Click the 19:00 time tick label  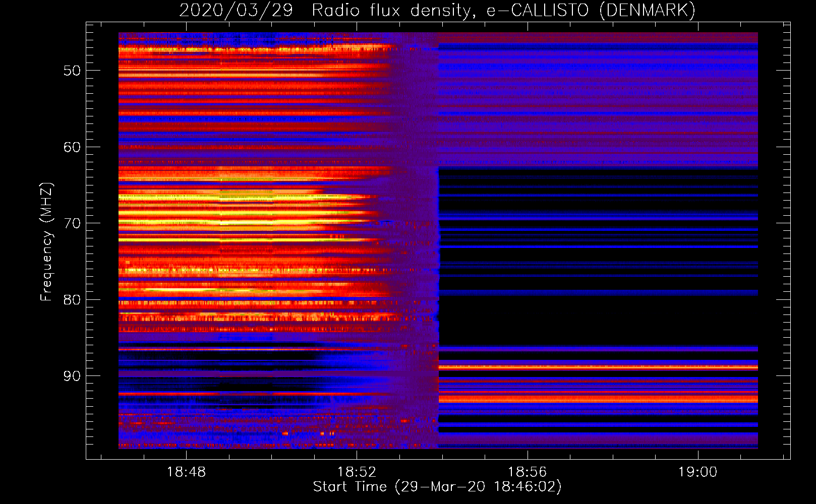698,472
